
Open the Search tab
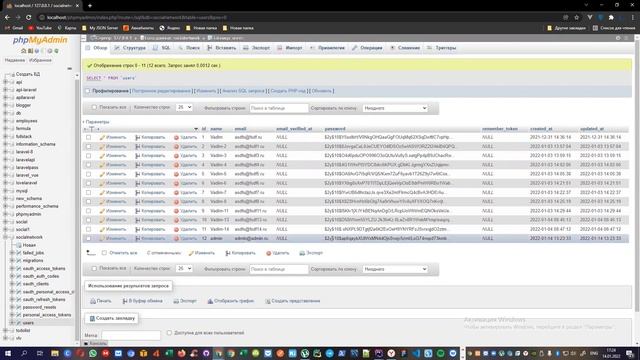coord(189,48)
